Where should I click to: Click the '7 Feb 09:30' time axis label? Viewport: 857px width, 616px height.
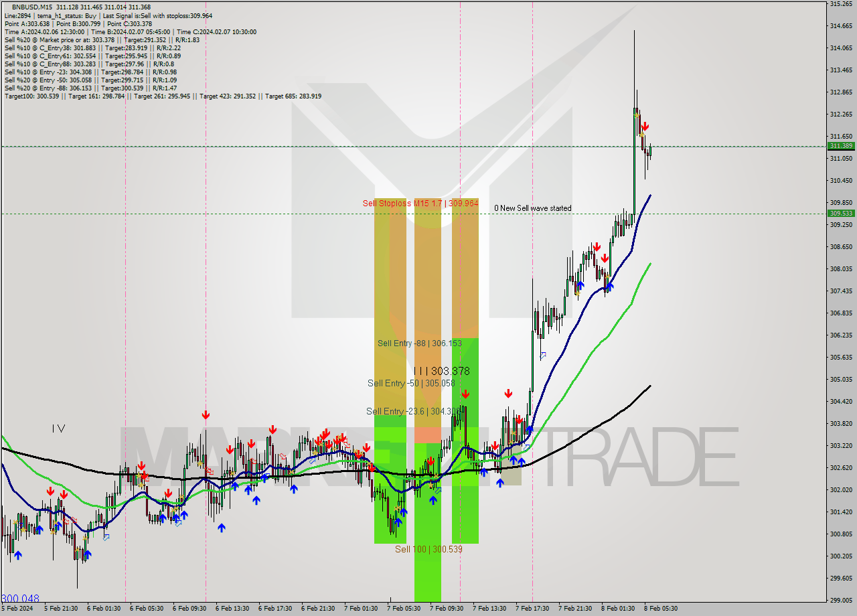pyautogui.click(x=447, y=609)
